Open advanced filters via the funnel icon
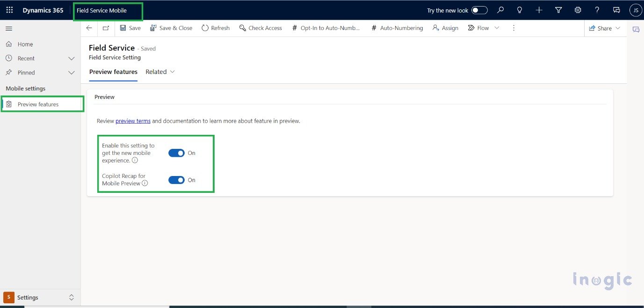The height and width of the screenshot is (308, 644). tap(558, 10)
